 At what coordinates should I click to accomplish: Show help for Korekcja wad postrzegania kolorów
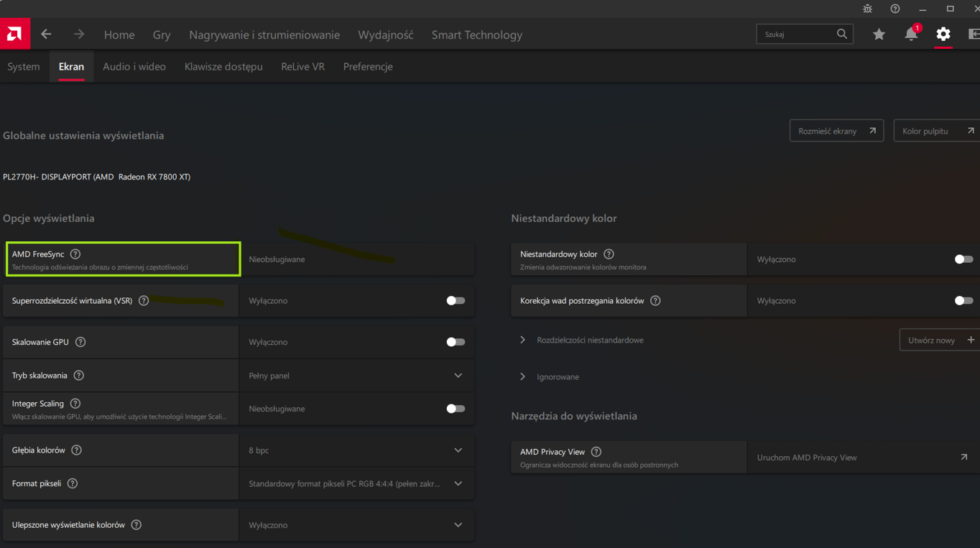pos(655,301)
